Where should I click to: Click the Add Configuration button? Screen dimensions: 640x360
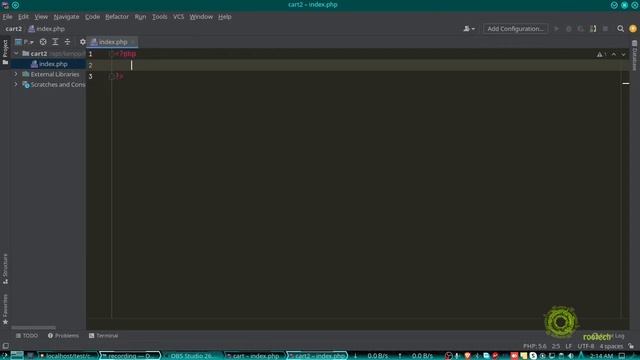pyautogui.click(x=515, y=29)
